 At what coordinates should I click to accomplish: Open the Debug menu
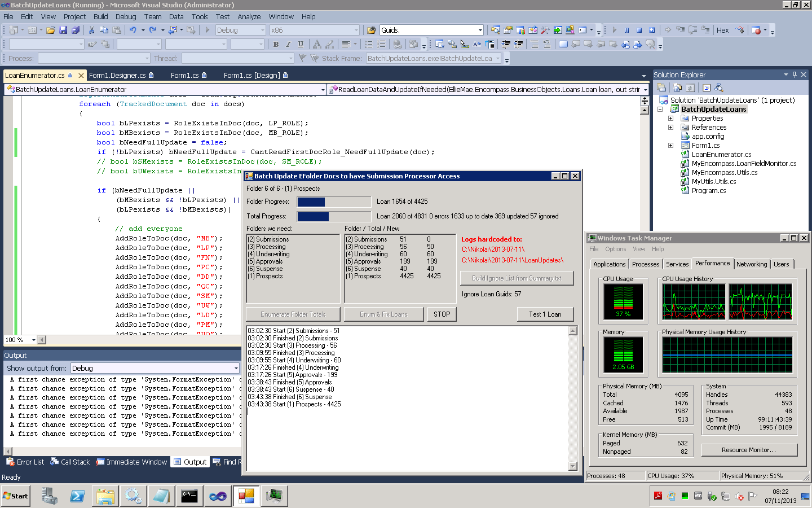(126, 16)
